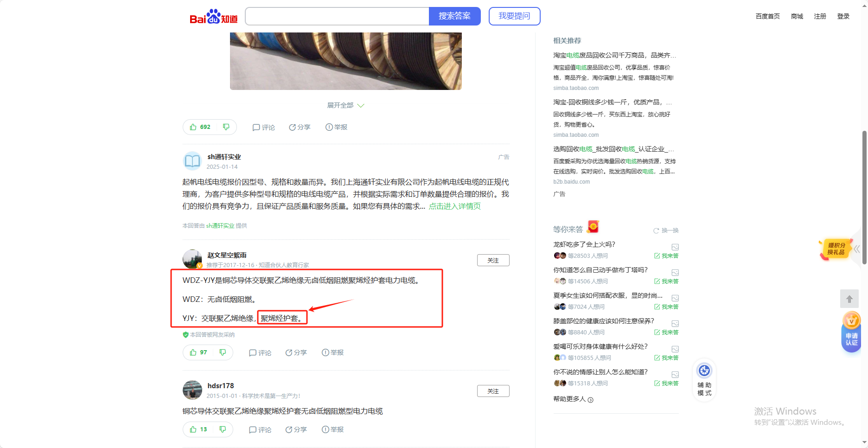
Task: Click 我来答 for the 可乐 question
Action: pyautogui.click(x=666, y=358)
